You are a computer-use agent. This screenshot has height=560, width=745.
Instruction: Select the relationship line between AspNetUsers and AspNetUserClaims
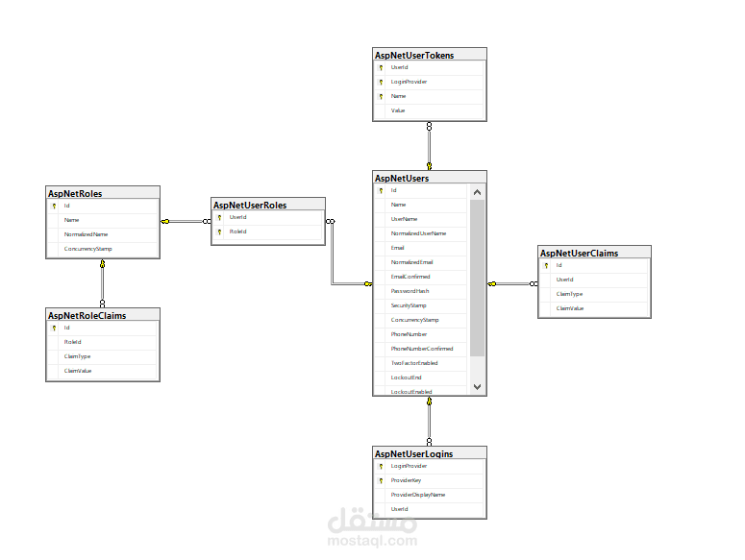[x=512, y=283]
